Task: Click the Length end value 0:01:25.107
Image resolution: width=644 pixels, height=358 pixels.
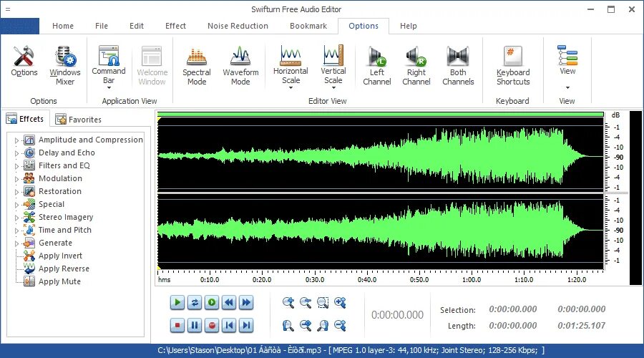Action: tap(581, 326)
